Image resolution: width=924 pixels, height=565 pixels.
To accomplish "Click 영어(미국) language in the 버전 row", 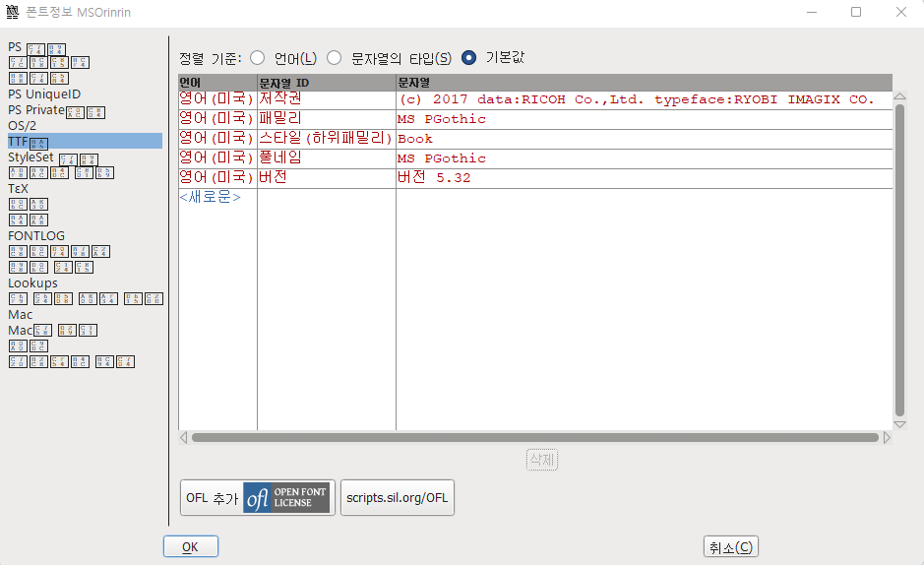I will pyautogui.click(x=217, y=177).
